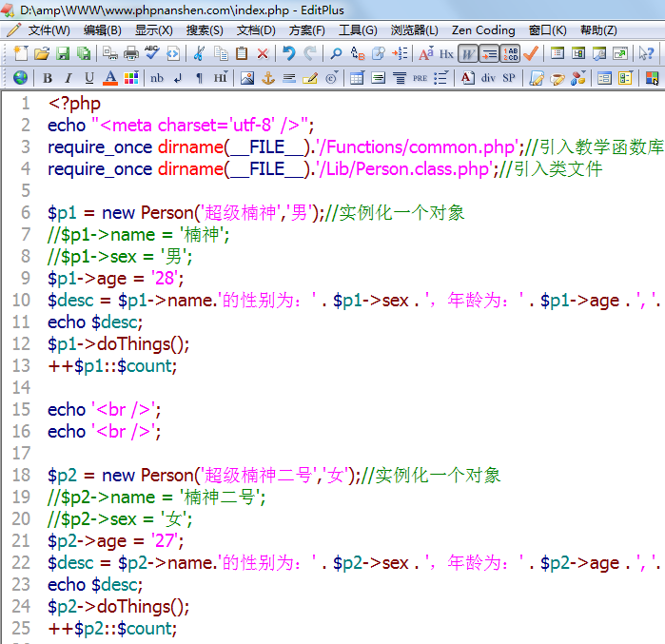This screenshot has width=665, height=644.
Task: Apply underline with the U button
Action: [89, 78]
